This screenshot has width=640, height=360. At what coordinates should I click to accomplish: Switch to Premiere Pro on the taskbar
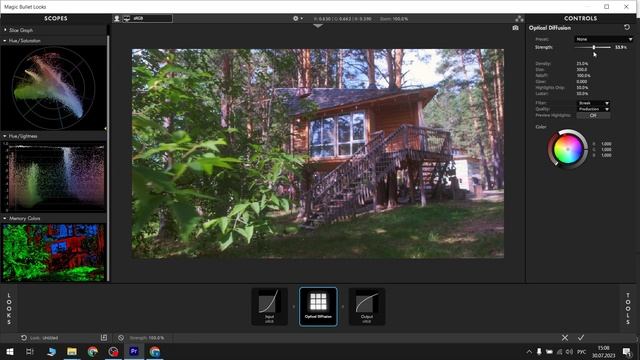tap(134, 351)
